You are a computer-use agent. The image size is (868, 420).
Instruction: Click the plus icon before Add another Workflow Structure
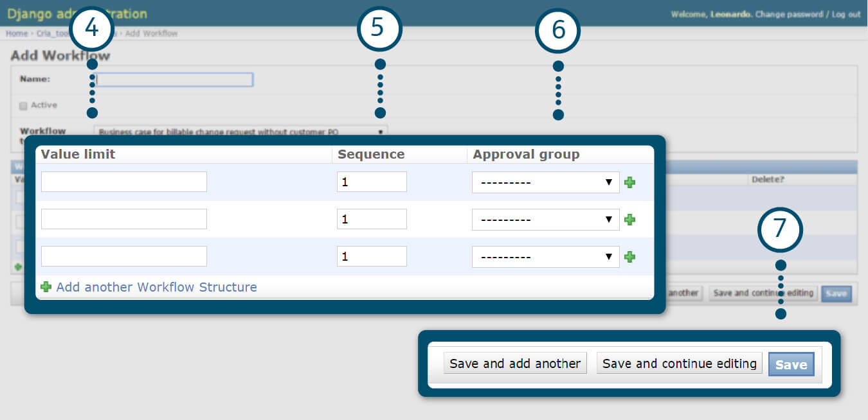coord(46,287)
